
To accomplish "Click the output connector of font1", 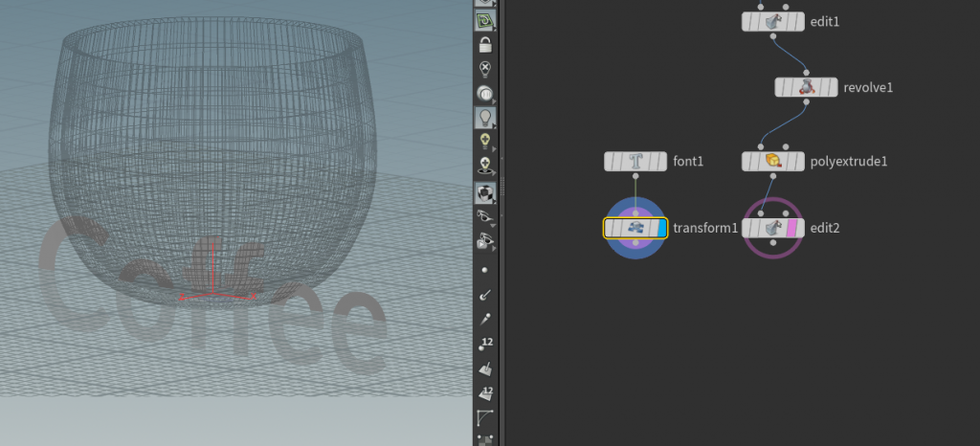I will [635, 176].
